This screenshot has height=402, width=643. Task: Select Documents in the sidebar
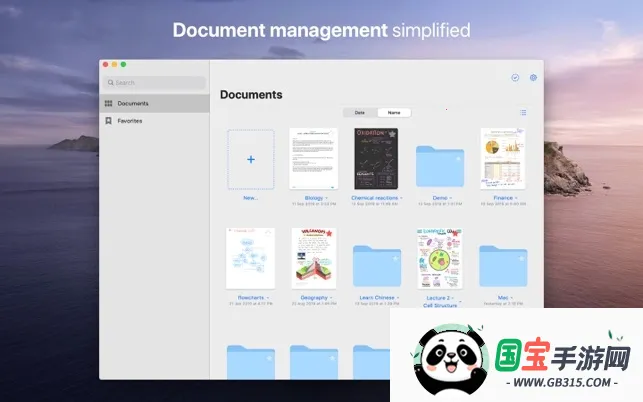pos(154,103)
